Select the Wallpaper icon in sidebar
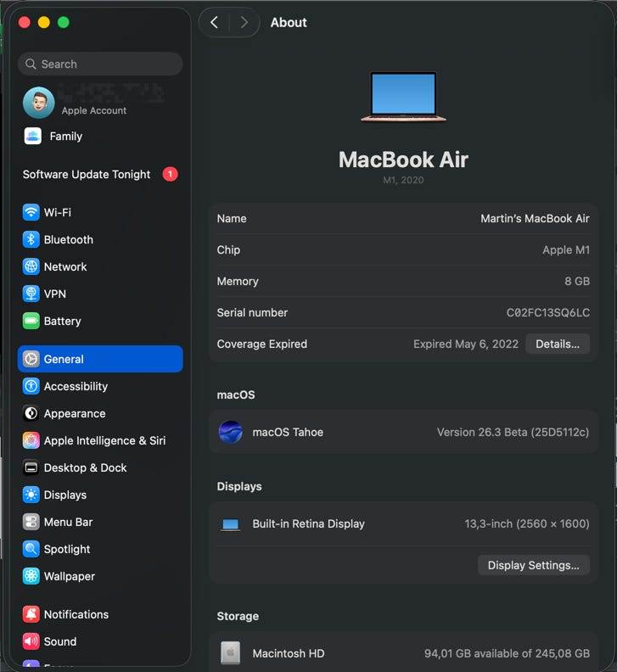Image resolution: width=617 pixels, height=672 pixels. pyautogui.click(x=31, y=576)
